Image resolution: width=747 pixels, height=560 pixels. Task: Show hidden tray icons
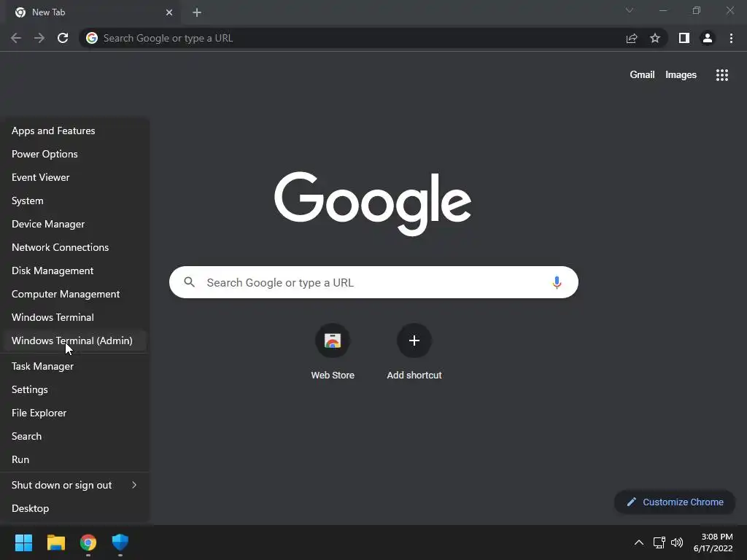[639, 542]
